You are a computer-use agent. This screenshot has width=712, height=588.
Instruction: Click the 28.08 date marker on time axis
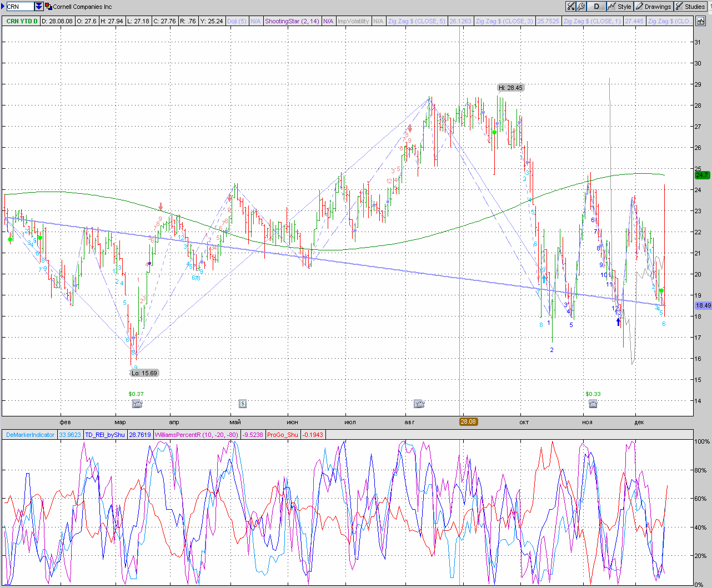pyautogui.click(x=468, y=421)
